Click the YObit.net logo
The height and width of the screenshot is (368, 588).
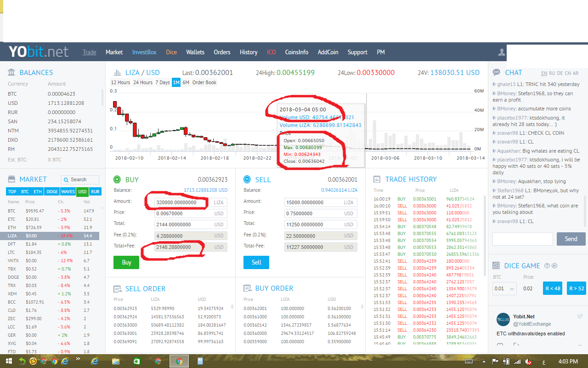point(39,52)
